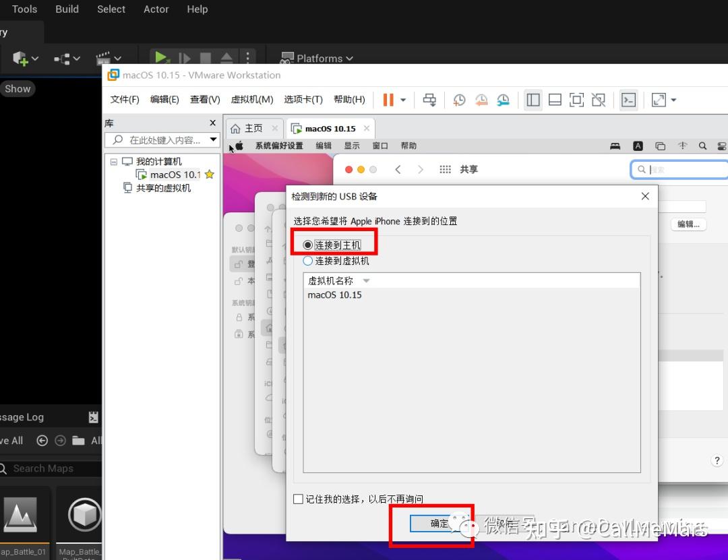Close the macOS 10.15 tab
728x560 pixels.
367,128
